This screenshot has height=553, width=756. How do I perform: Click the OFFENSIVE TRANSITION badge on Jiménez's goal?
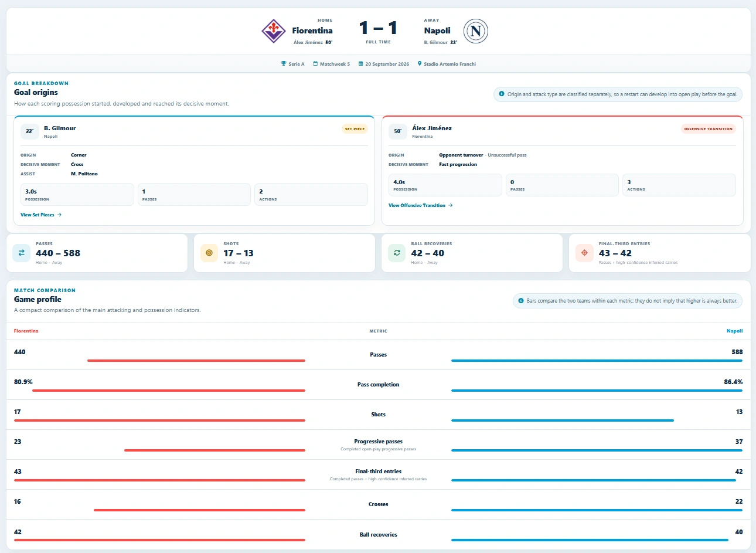[709, 129]
